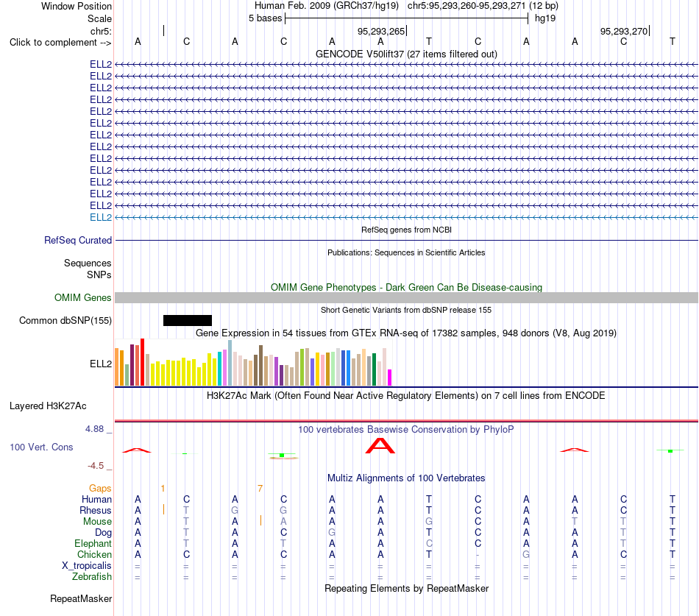The height and width of the screenshot is (616, 699).
Task: Click the gray OMIM Genes bar
Action: (406, 297)
